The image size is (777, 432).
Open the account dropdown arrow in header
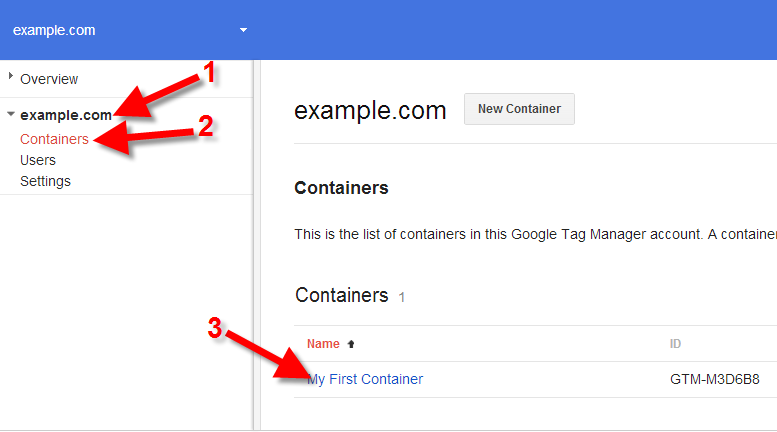(x=243, y=30)
